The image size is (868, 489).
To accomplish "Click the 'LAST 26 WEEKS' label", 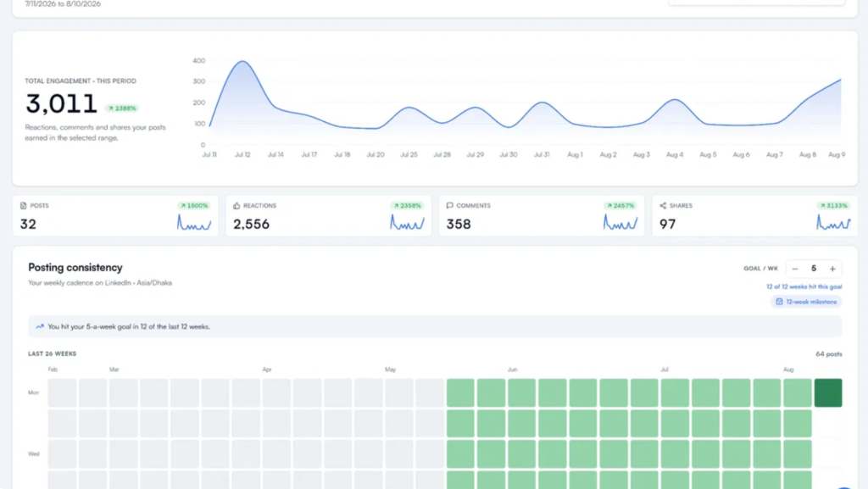I will (52, 353).
